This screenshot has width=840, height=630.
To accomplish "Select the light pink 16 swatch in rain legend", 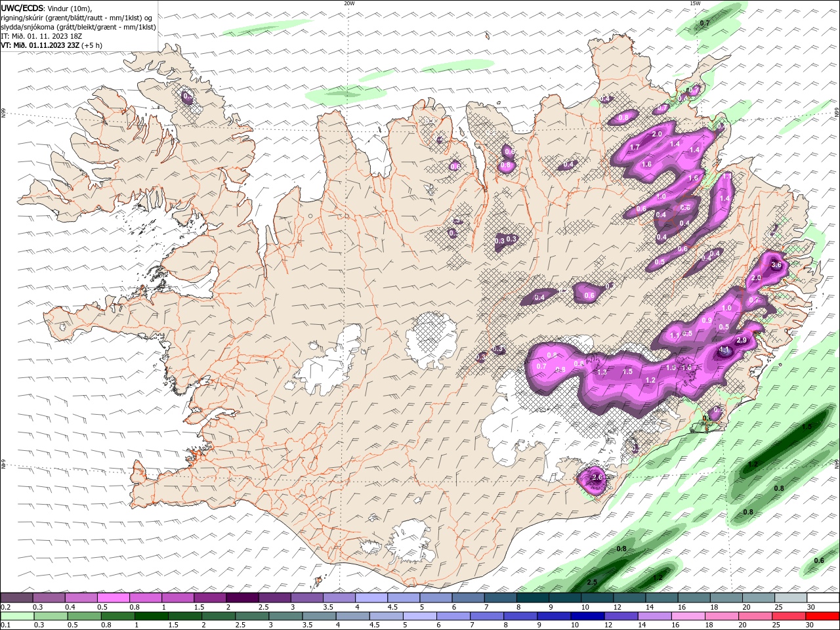I will click(x=689, y=616).
